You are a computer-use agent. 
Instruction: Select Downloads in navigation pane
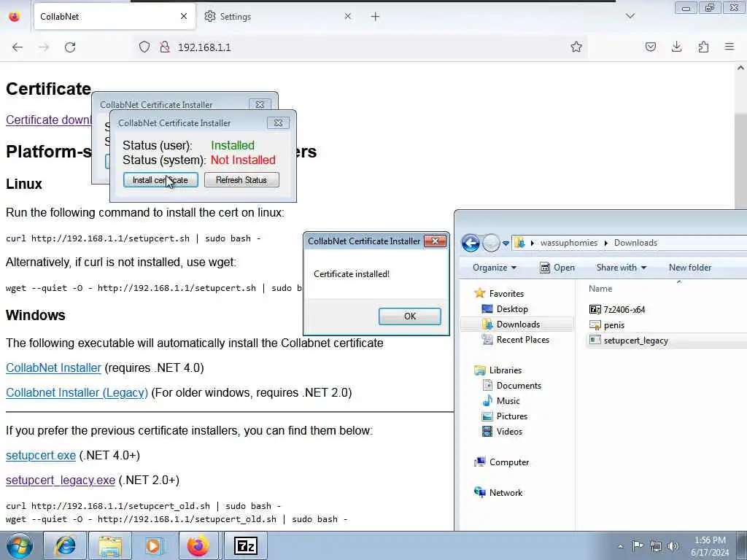pyautogui.click(x=511, y=324)
